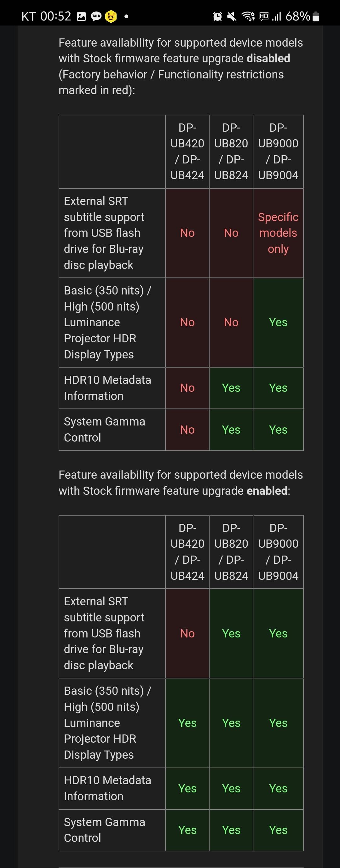The width and height of the screenshot is (340, 868).
Task: Tap the red 'No' cell in the enabled table
Action: (187, 633)
